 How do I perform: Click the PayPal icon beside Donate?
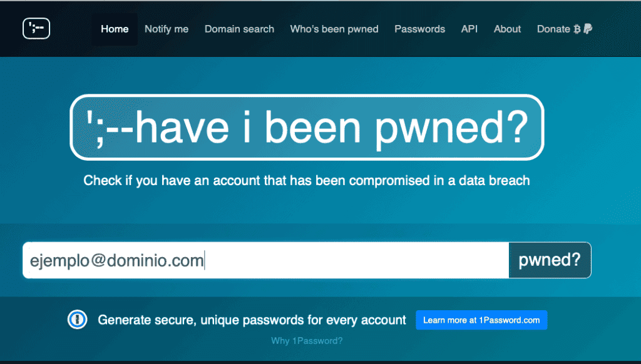pyautogui.click(x=588, y=29)
